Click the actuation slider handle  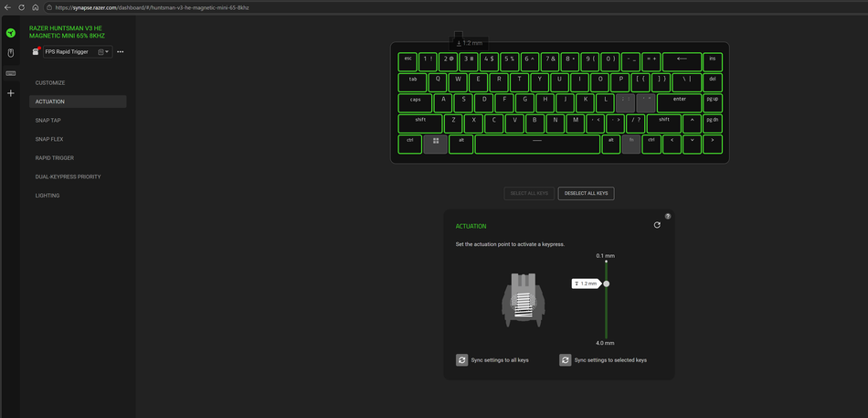[606, 284]
